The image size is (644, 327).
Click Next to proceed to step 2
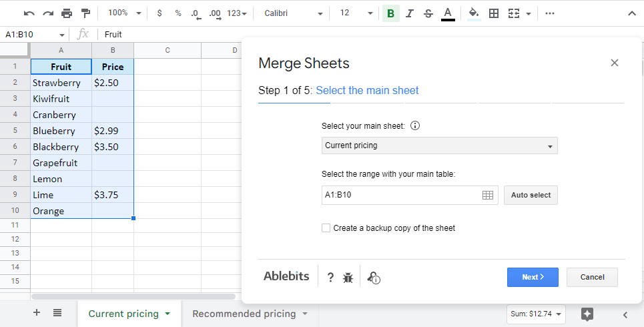[x=533, y=278]
